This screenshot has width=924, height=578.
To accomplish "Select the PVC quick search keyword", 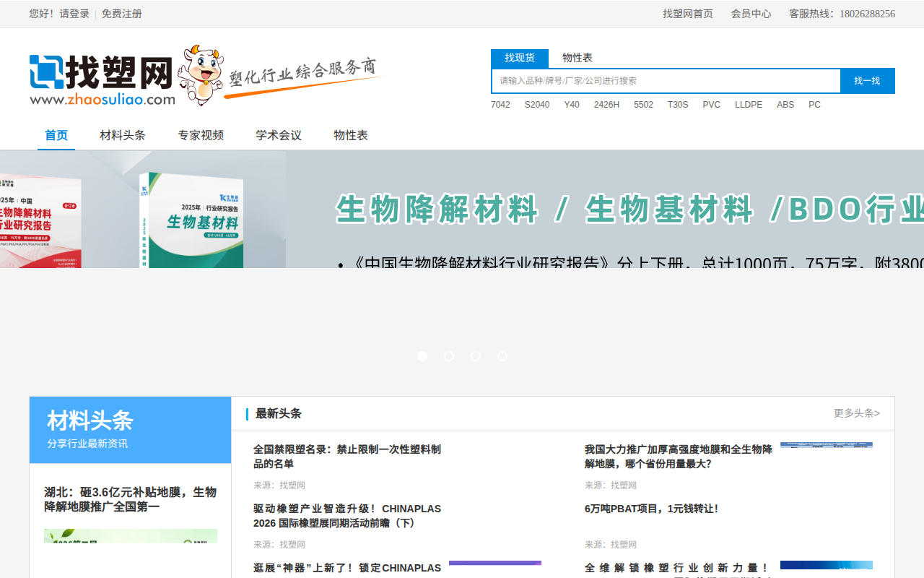I will tap(712, 105).
